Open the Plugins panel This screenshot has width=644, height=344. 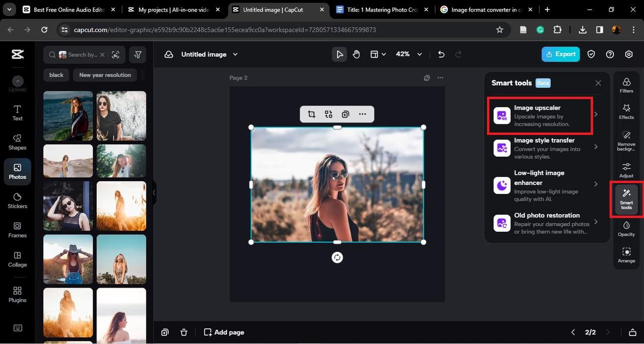tap(18, 294)
